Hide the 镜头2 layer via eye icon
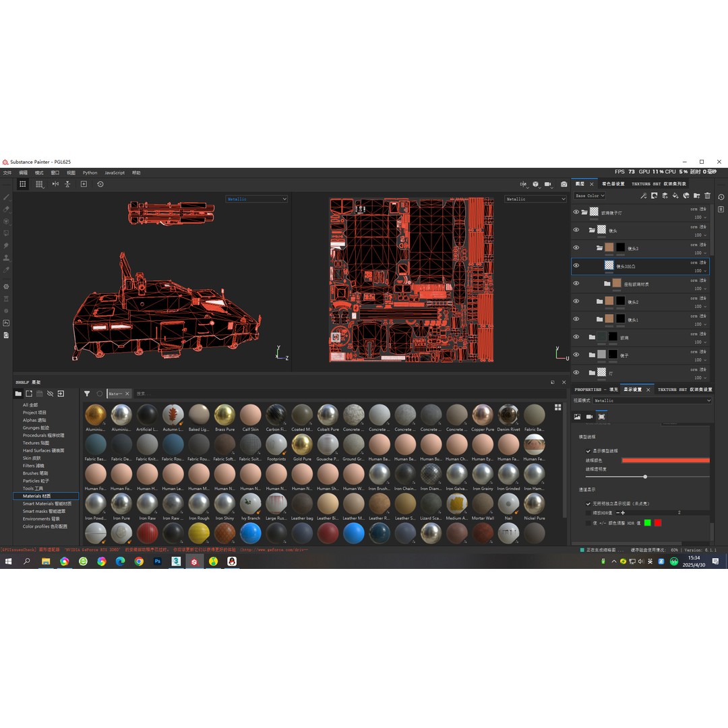Screen dimensions: 728x728 point(576,301)
